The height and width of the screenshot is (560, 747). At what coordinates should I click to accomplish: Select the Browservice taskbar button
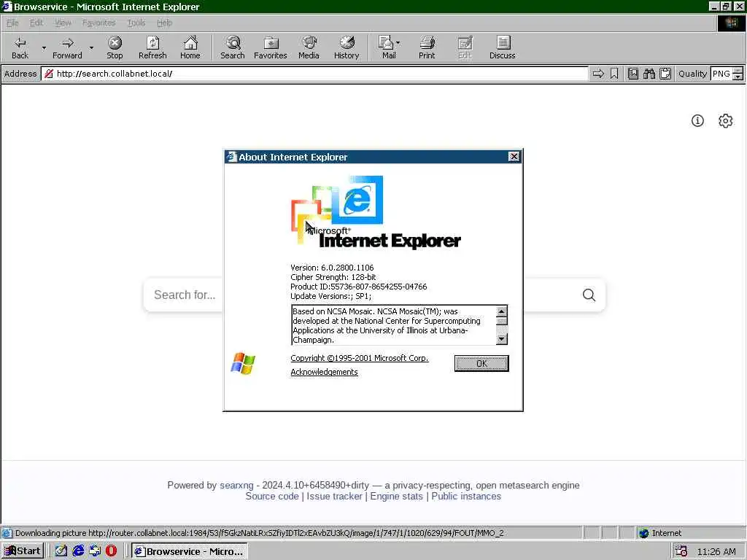[189, 551]
